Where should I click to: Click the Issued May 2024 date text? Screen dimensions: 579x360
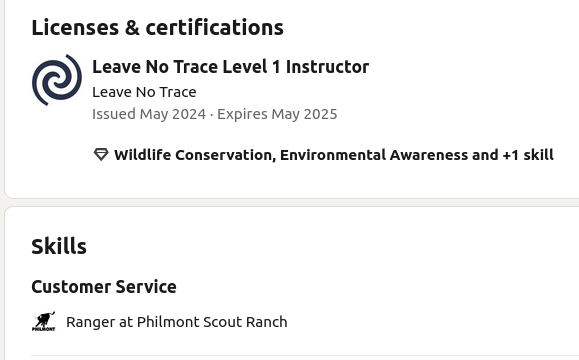pos(149,114)
